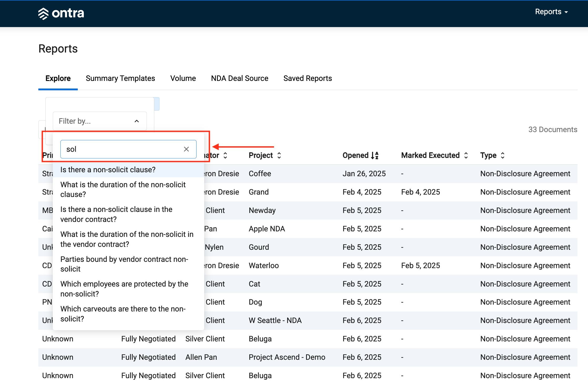Click the Nylen name in Gourd row
Image resolution: width=588 pixels, height=385 pixels.
coord(214,247)
